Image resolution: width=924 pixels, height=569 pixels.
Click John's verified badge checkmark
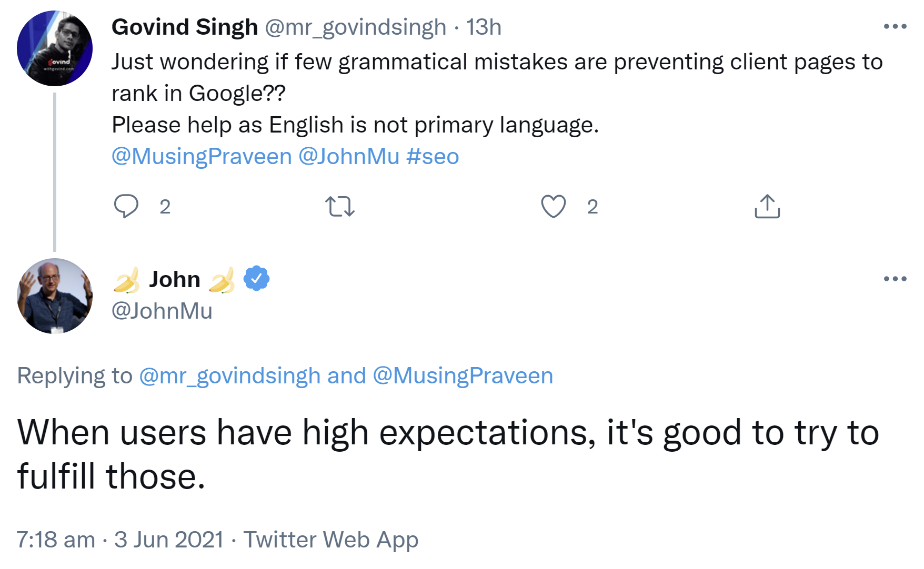click(x=256, y=279)
